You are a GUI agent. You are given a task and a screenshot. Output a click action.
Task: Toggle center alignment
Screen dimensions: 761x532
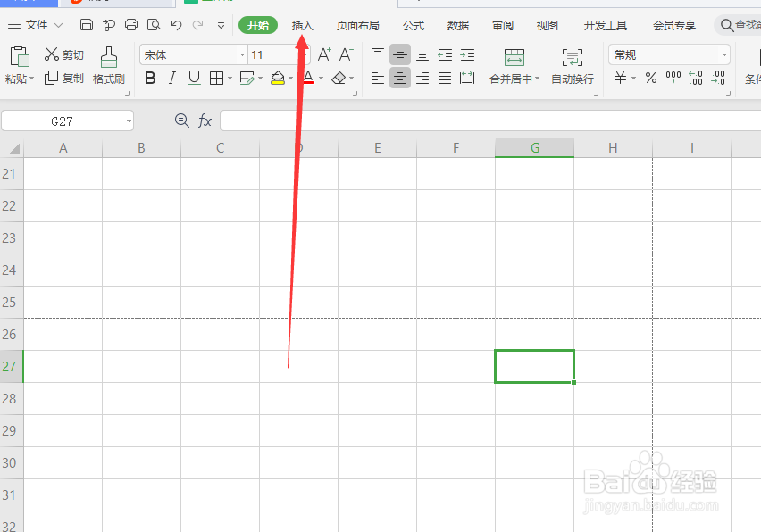point(399,78)
